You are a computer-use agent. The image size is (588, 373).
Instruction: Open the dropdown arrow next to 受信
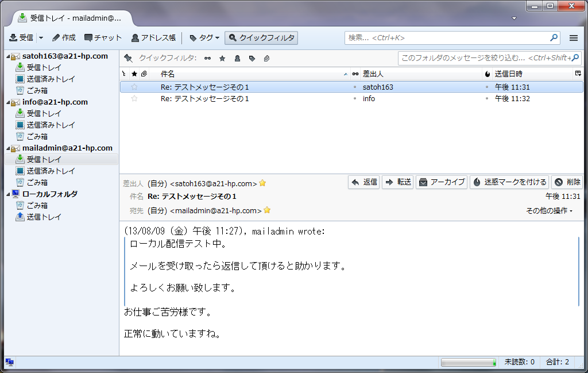41,37
